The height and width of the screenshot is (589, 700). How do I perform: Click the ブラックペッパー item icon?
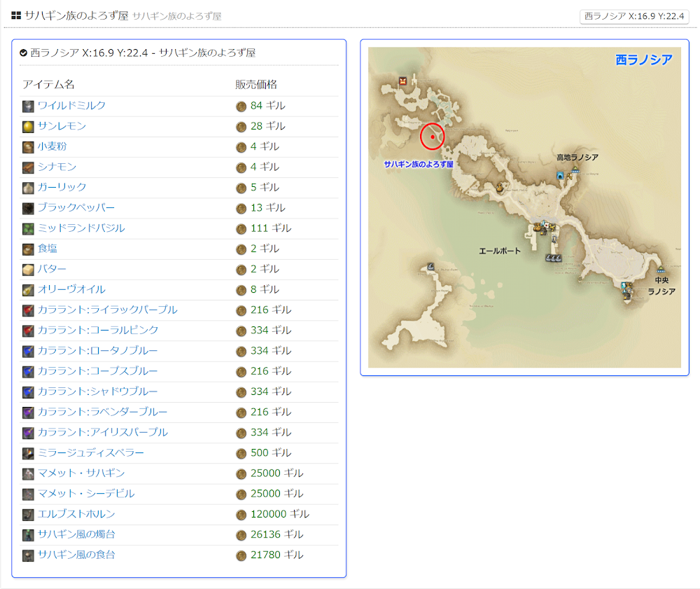[x=28, y=209]
